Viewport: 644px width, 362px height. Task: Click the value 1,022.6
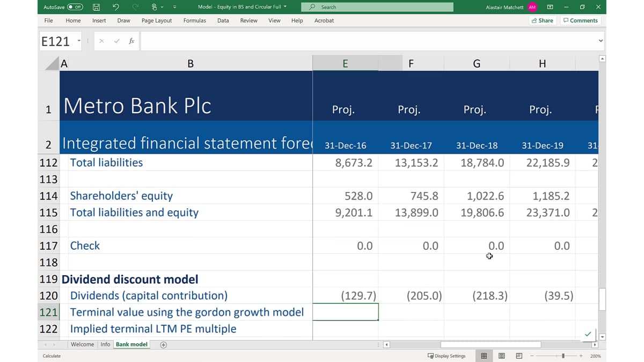coord(486,196)
